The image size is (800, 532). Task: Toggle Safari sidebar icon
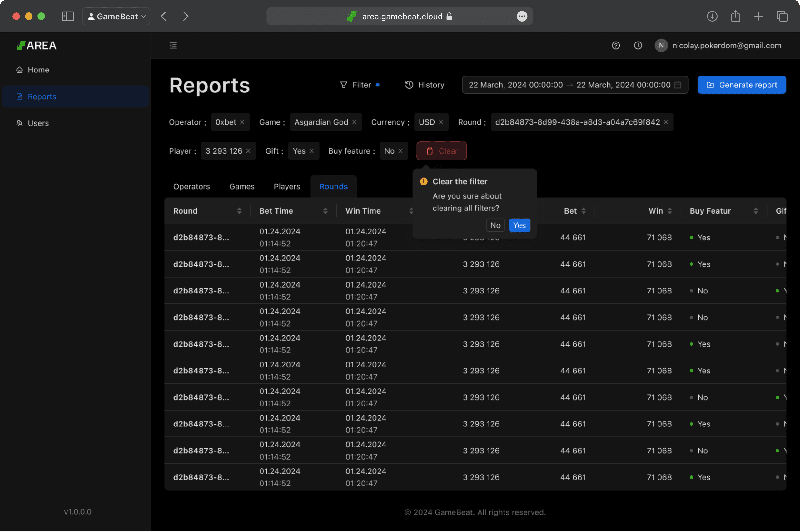tap(68, 16)
